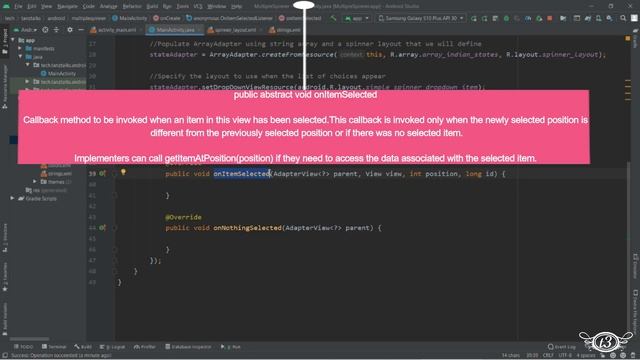This screenshot has height=360, width=640.
Task: Open the Logcat tool window
Action: click(x=113, y=347)
